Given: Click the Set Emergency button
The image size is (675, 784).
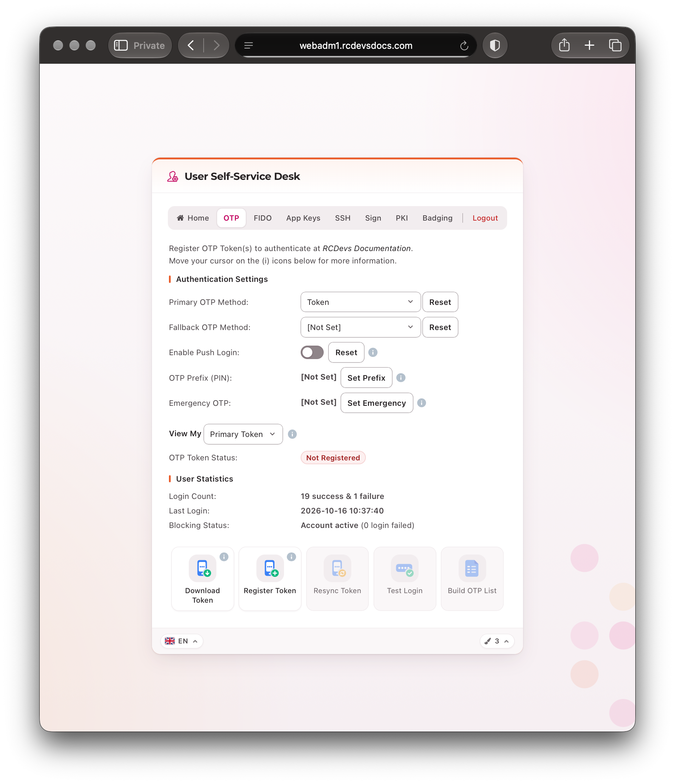Looking at the screenshot, I should pyautogui.click(x=376, y=403).
